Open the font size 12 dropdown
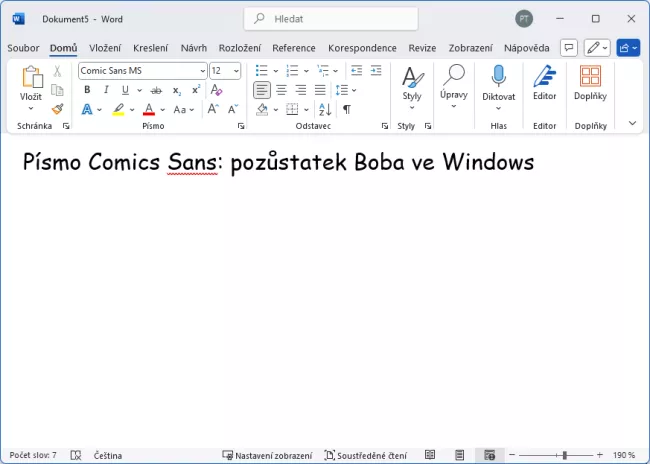 click(x=225, y=70)
